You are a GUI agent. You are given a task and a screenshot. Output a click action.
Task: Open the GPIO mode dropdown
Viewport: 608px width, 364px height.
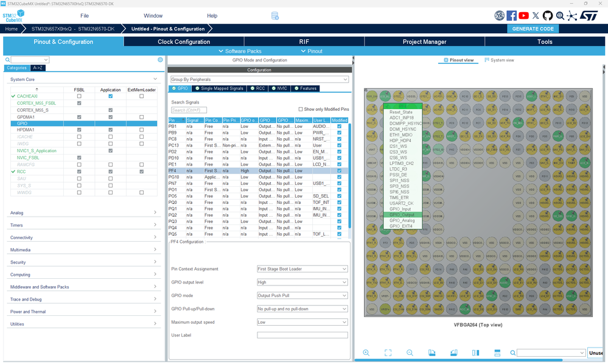pyautogui.click(x=302, y=295)
